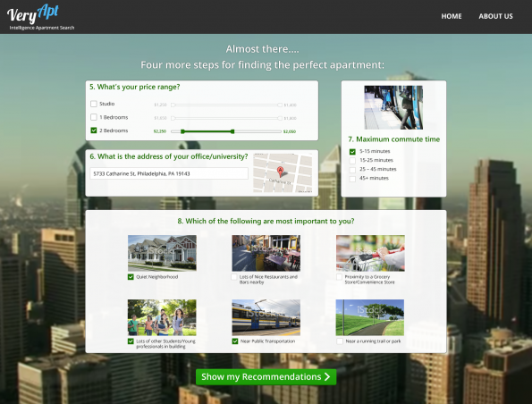
Task: Click the 2 Bedrooms price slider right handle
Action: tap(232, 131)
